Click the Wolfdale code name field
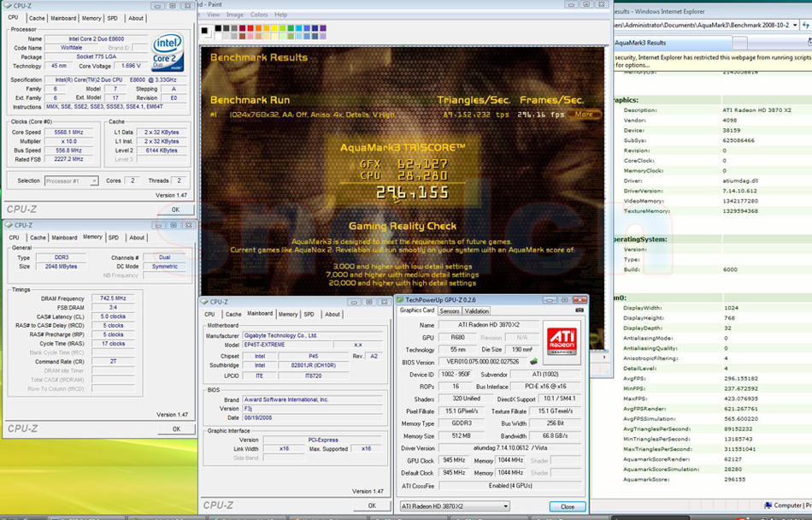The width and height of the screenshot is (812, 520). [72, 48]
